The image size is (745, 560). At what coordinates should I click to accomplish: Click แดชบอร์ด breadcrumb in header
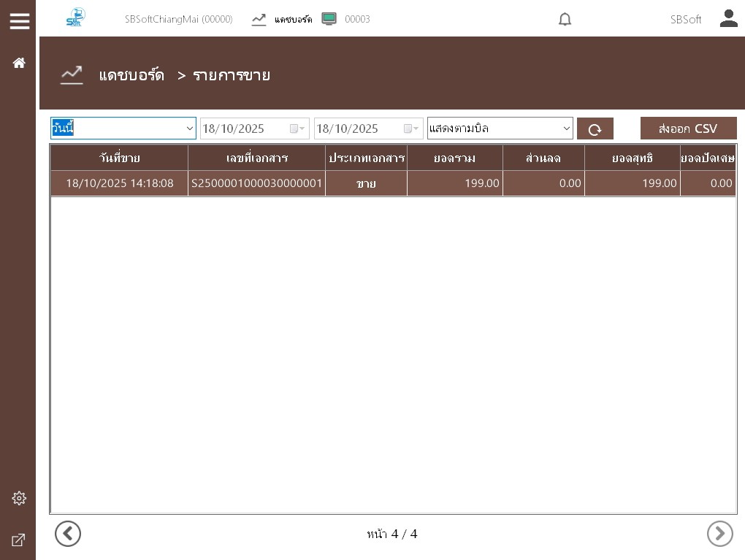click(131, 75)
